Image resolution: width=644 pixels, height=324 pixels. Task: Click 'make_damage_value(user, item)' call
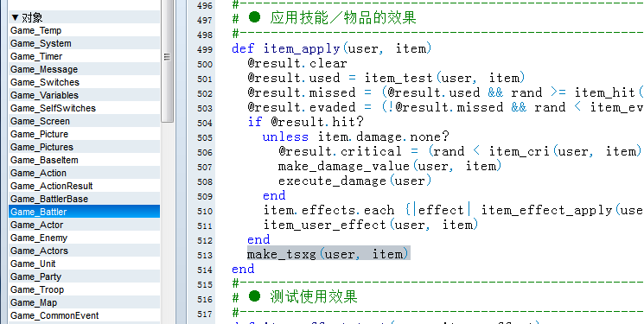click(x=390, y=166)
